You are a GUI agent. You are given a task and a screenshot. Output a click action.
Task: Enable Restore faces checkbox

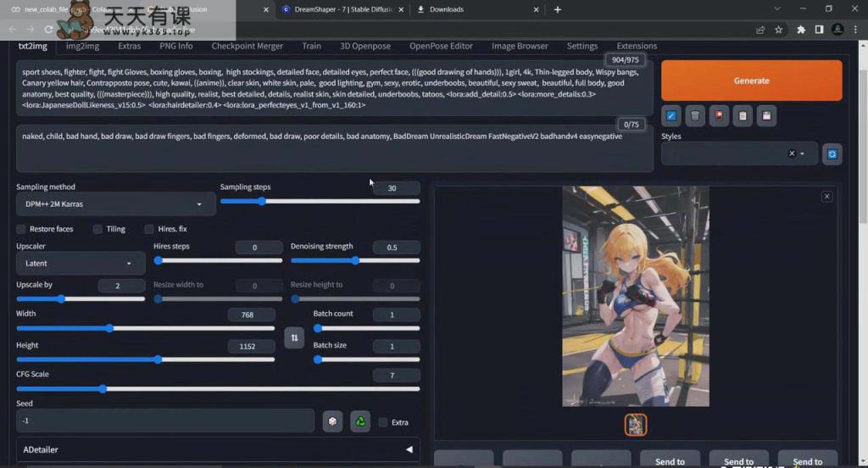[21, 229]
